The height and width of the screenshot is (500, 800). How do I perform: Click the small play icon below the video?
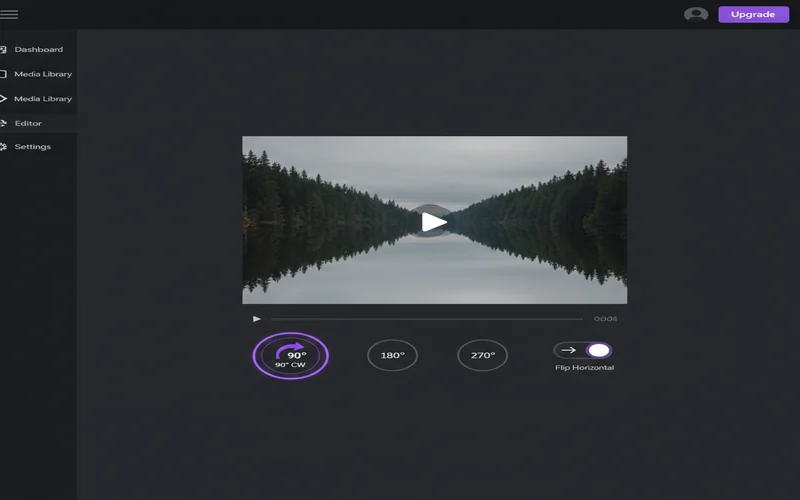[x=257, y=319]
